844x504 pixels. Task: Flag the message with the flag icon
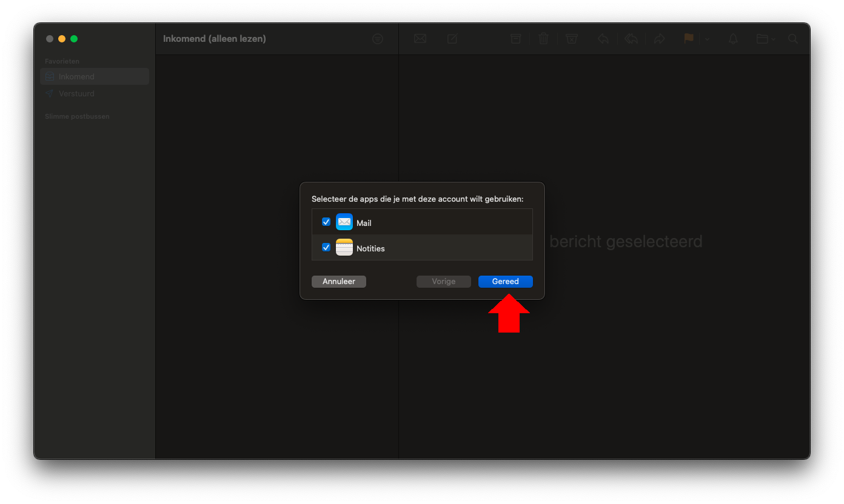coord(688,38)
